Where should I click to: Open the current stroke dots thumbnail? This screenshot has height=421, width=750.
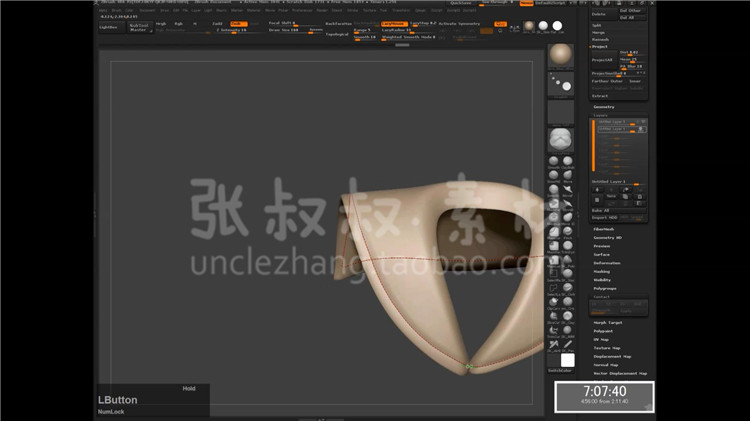[560, 84]
